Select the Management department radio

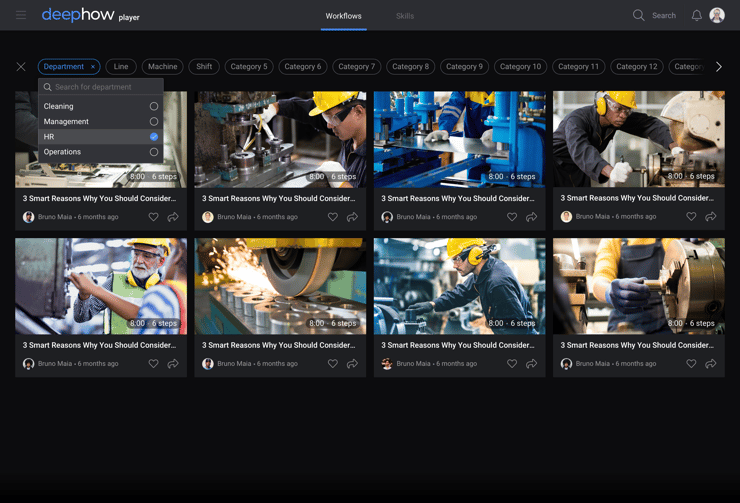[154, 121]
